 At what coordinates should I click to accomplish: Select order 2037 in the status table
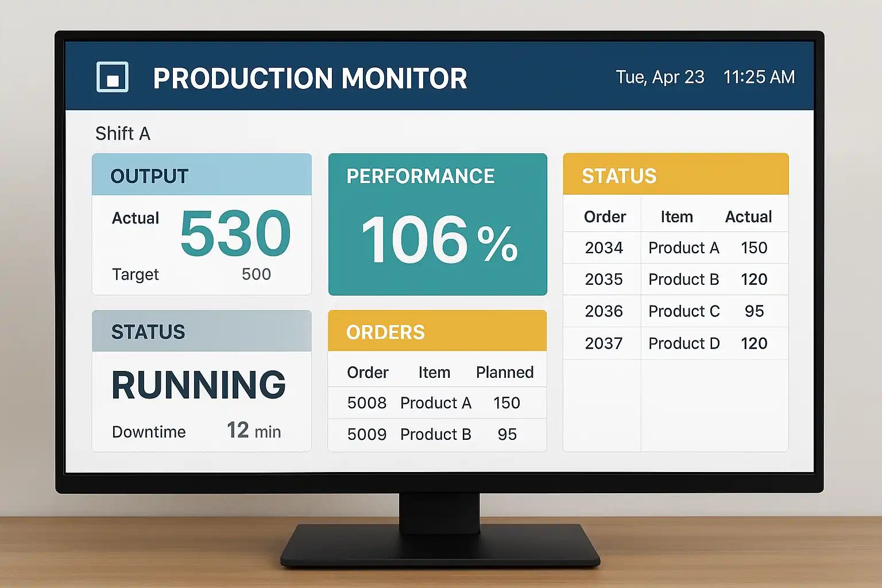pos(604,343)
